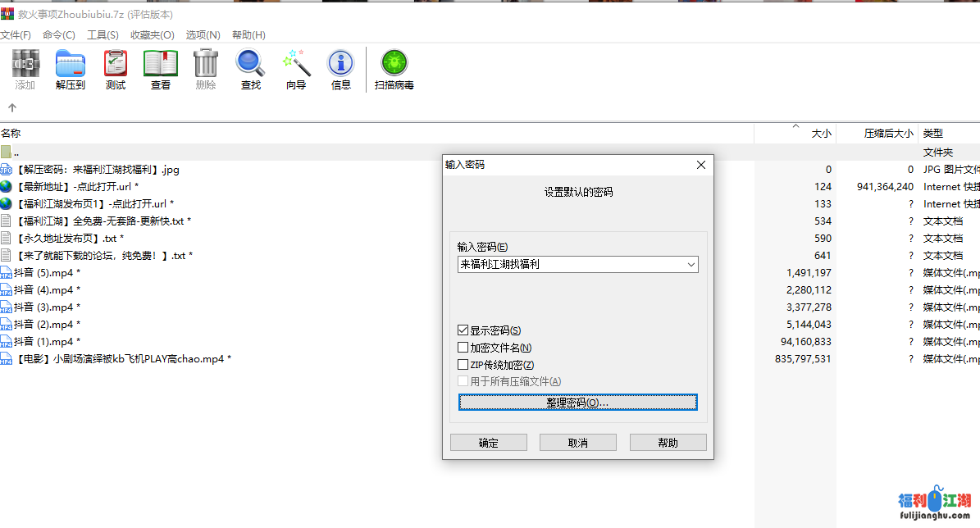Click the 删除 (Delete) toolbar icon
The width and height of the screenshot is (980, 528).
(x=205, y=69)
